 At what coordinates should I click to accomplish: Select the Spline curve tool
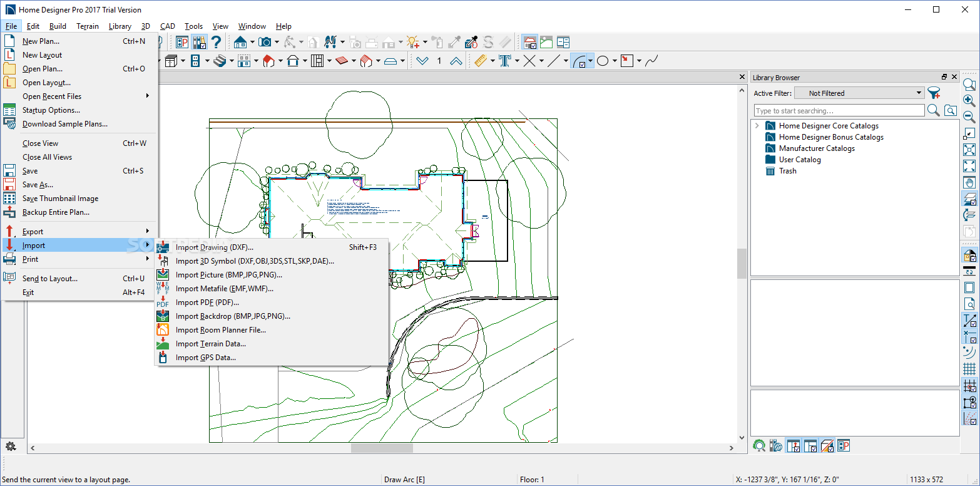tap(651, 61)
